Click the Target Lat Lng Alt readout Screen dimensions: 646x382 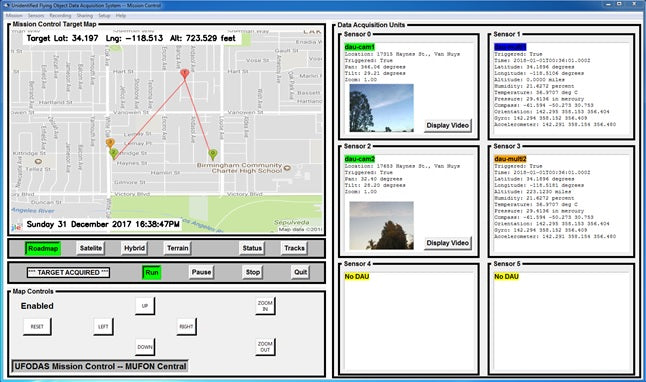131,38
